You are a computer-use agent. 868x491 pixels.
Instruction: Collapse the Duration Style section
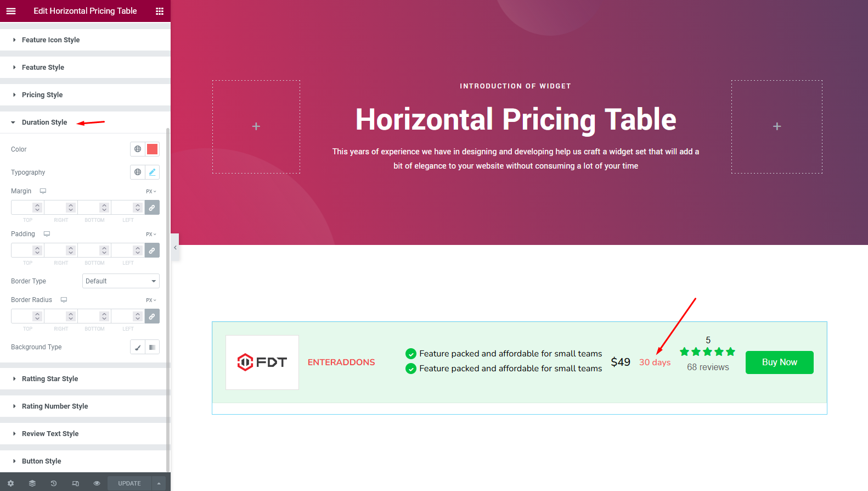click(x=44, y=122)
